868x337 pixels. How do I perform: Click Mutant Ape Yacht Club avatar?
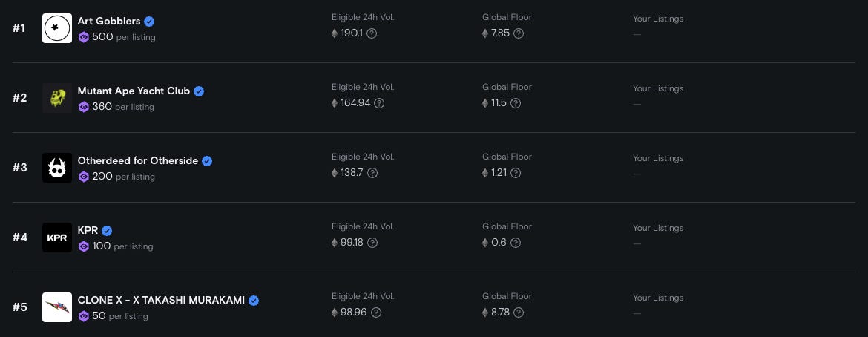57,98
